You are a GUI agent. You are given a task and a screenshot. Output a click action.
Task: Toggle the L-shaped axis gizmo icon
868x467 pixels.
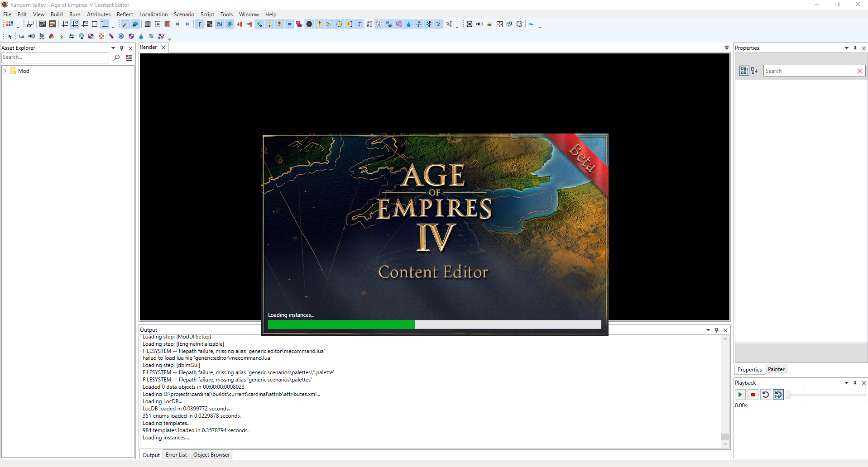click(105, 24)
